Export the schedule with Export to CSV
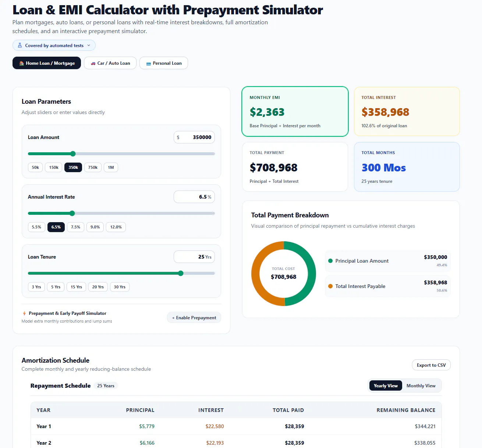Viewport: 482px width, 448px height. coord(431,365)
